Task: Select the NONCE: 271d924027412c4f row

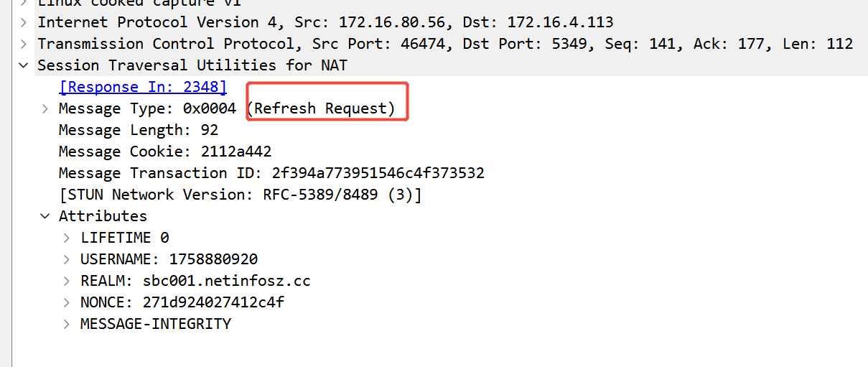Action: [182, 302]
